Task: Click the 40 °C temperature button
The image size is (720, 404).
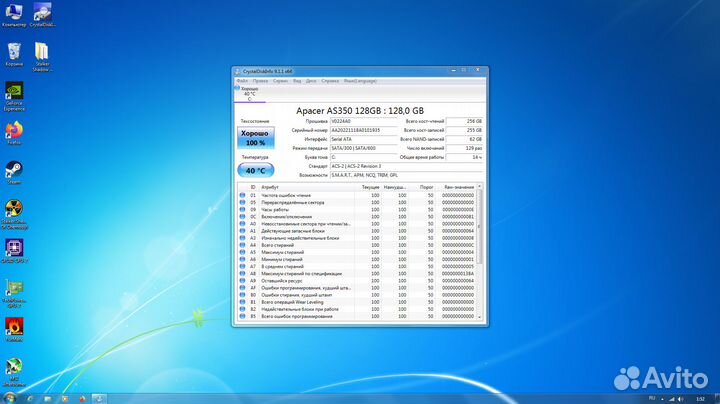Action: click(x=256, y=170)
